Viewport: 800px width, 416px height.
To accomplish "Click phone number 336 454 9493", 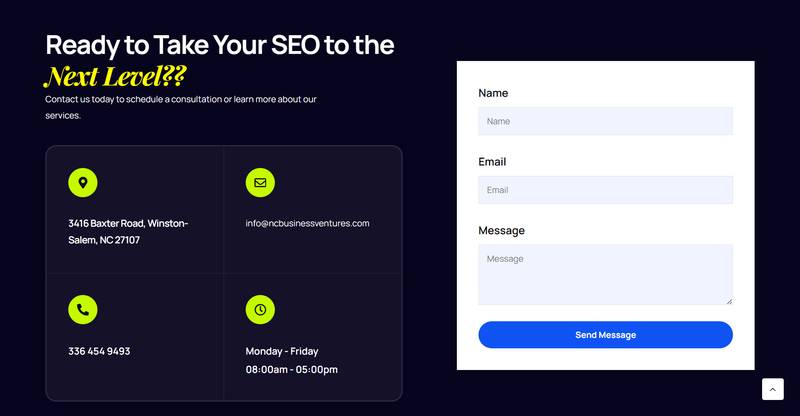I will (99, 351).
